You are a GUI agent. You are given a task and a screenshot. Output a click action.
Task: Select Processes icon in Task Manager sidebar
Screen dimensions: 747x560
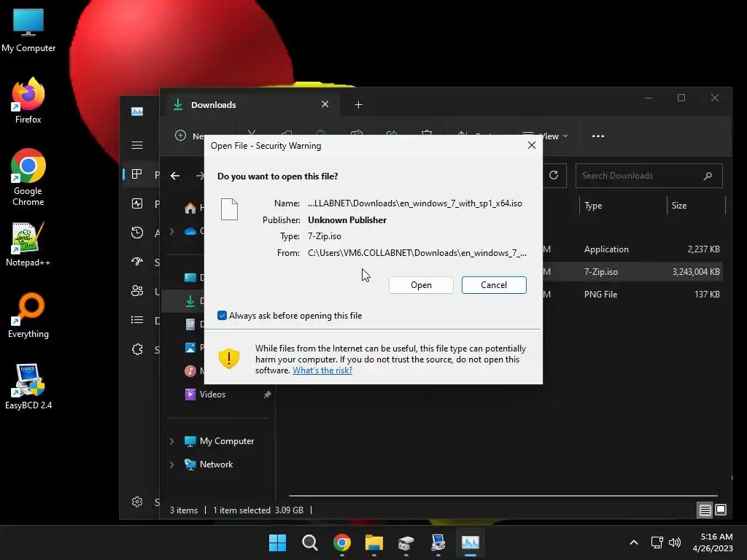(137, 174)
